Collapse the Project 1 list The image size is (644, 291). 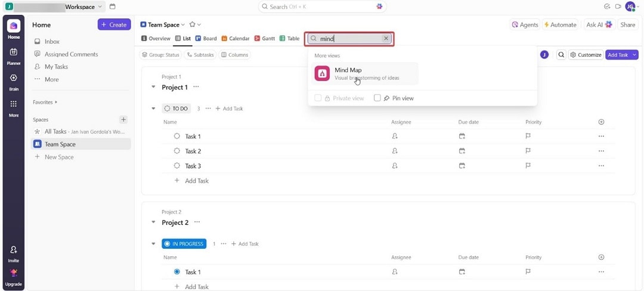(x=153, y=87)
